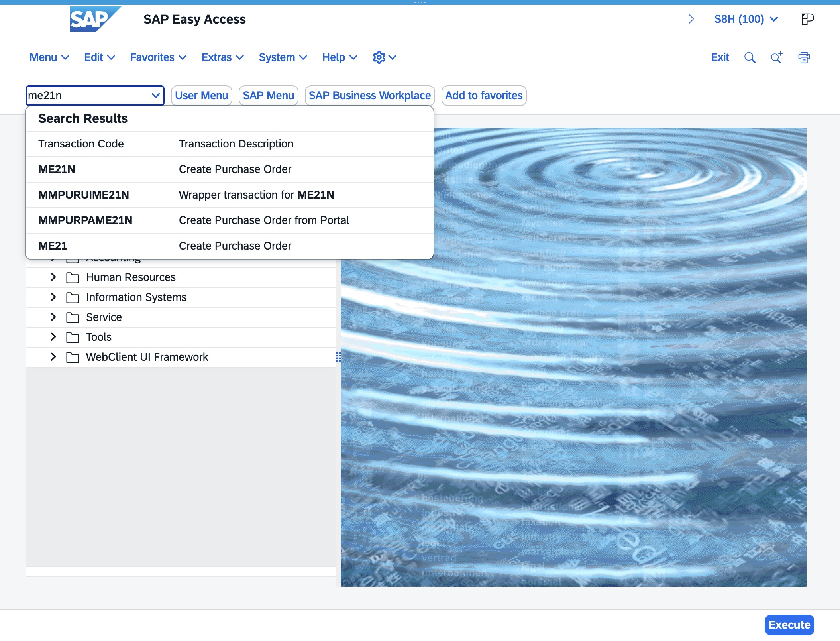Click the Execute button

click(x=789, y=625)
